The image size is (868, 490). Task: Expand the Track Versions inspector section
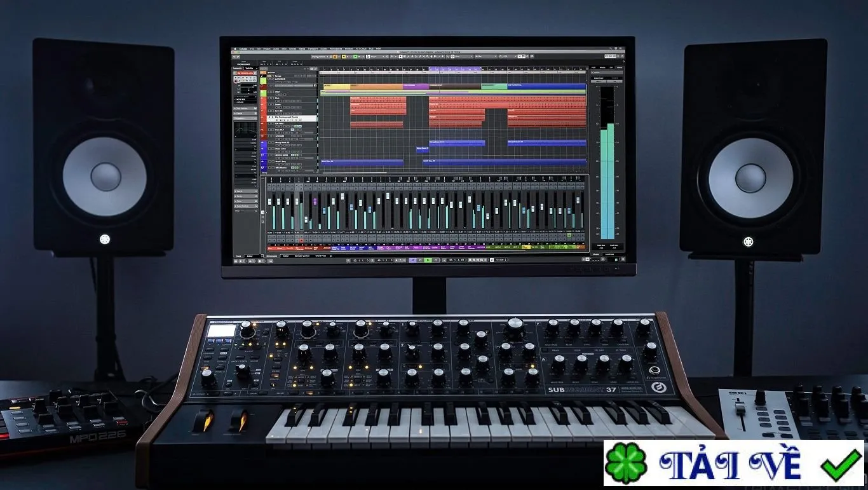247,109
